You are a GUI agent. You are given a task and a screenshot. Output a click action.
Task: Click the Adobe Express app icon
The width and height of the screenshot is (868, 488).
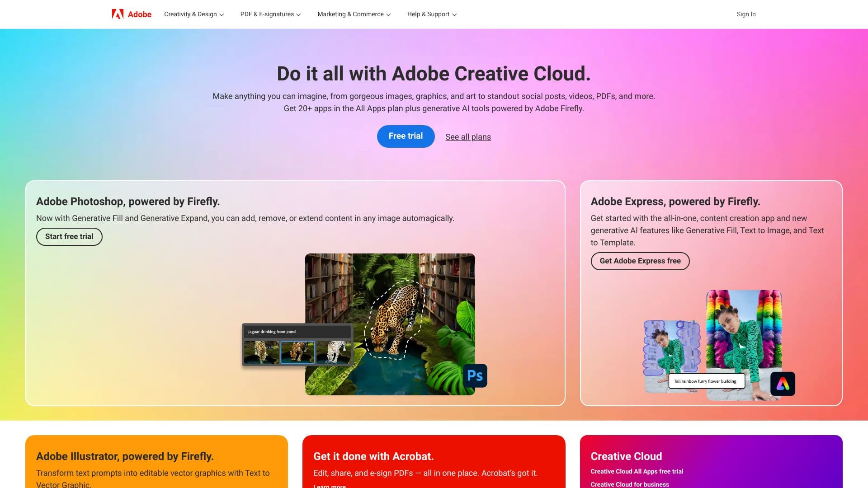point(783,384)
